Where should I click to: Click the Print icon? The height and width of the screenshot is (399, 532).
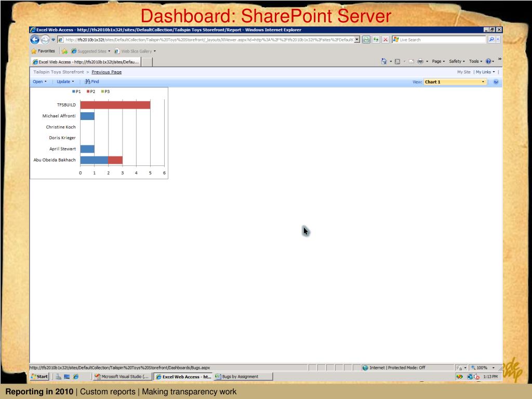[x=420, y=61]
